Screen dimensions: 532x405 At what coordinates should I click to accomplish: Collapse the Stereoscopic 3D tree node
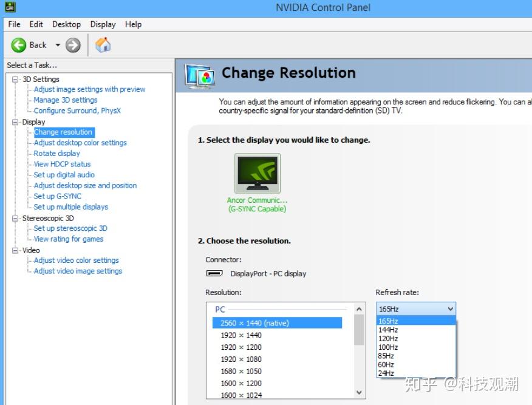(x=15, y=219)
